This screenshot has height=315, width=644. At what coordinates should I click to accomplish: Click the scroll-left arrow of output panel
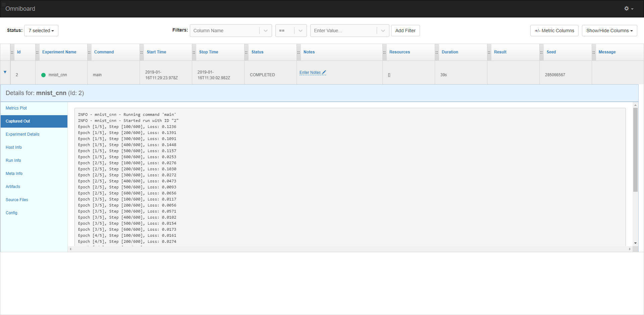pos(70,249)
